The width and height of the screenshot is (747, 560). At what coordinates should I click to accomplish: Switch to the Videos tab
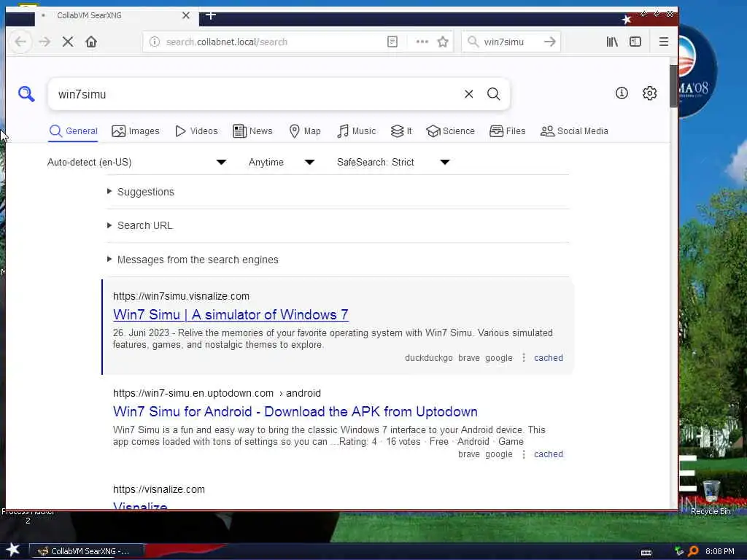(x=196, y=131)
